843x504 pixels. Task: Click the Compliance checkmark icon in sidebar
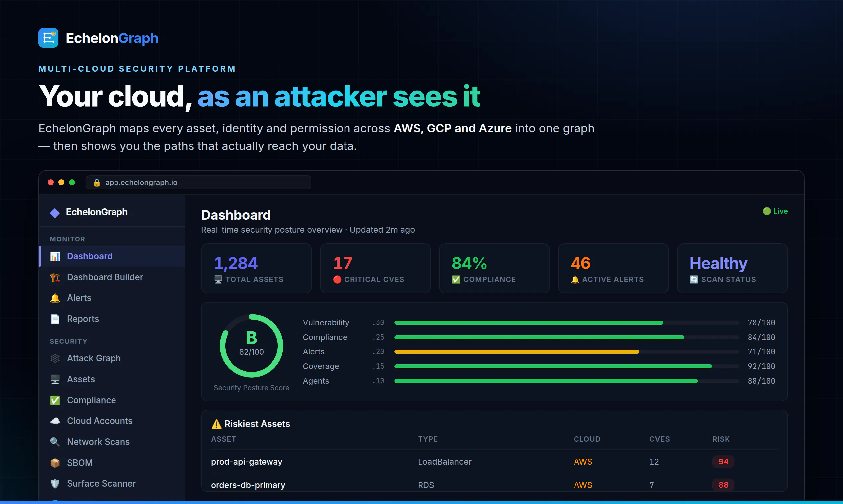click(x=55, y=400)
